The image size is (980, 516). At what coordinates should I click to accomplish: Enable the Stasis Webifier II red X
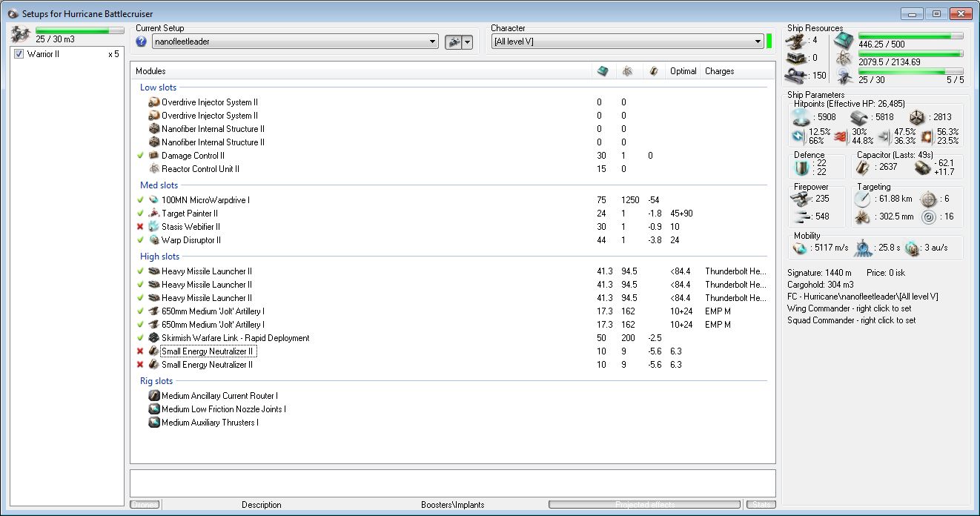(140, 227)
